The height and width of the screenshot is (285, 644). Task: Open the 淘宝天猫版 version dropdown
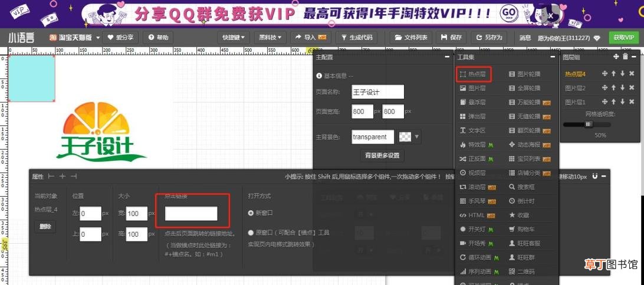point(74,37)
